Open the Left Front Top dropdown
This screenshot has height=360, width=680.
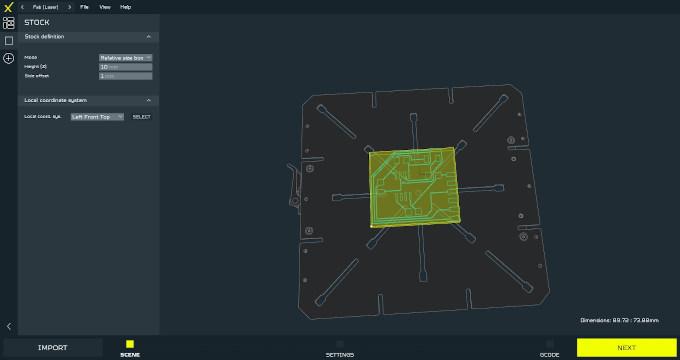coord(98,117)
